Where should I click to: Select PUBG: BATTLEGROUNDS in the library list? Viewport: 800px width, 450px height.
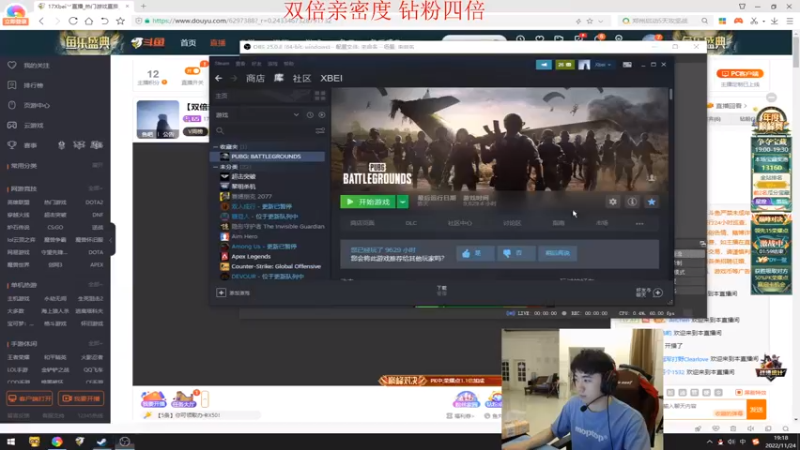click(x=268, y=157)
